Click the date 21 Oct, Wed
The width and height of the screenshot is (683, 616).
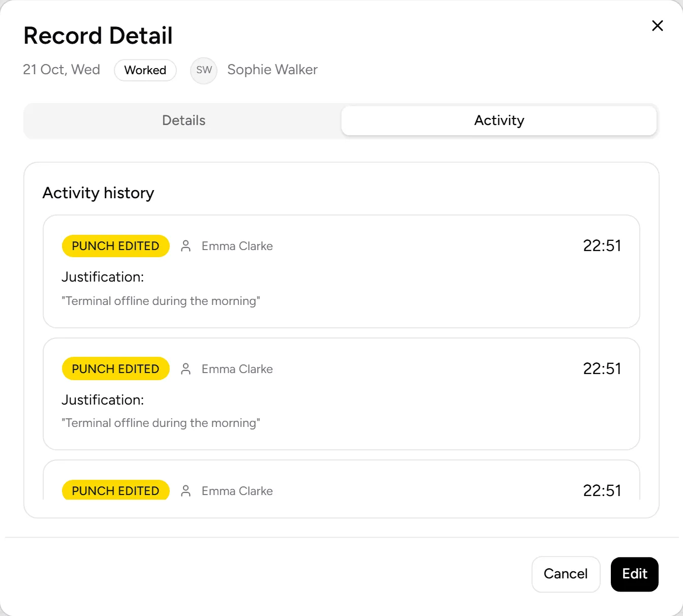(x=61, y=70)
